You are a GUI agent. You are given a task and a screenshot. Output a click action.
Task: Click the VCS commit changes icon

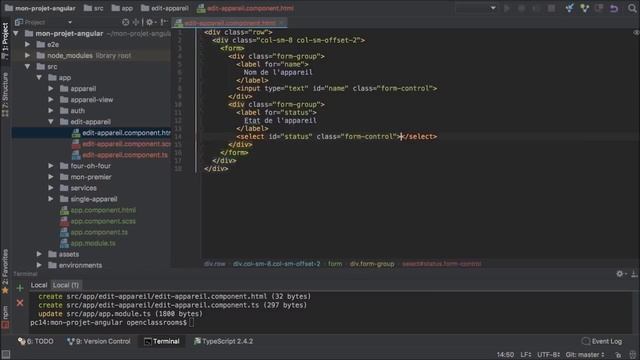(584, 8)
